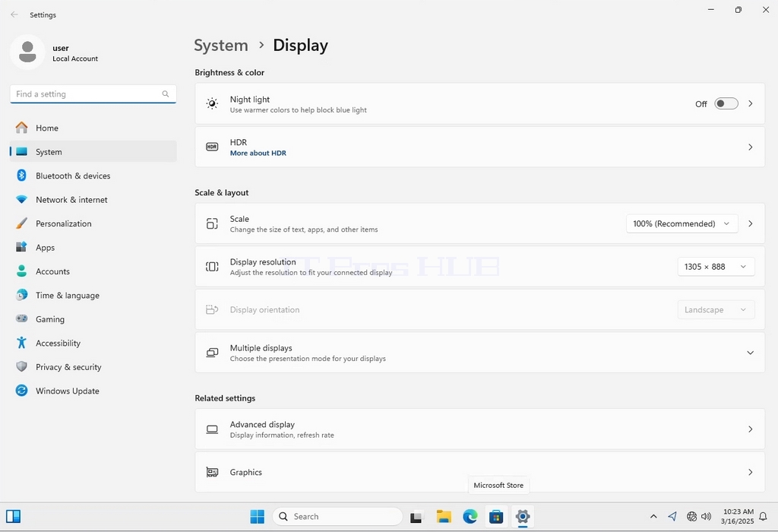Click the Privacy & security shield icon

21,366
